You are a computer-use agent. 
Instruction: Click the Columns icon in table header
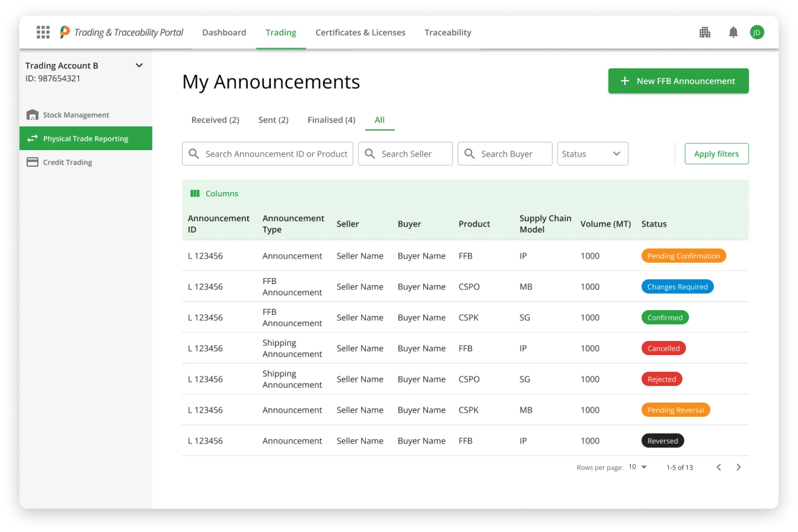tap(195, 194)
